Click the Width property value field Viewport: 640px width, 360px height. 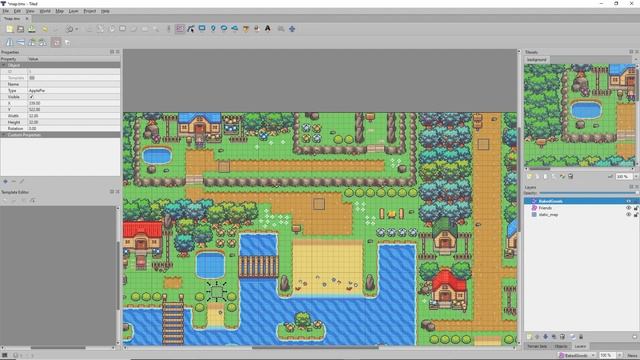[74, 116]
